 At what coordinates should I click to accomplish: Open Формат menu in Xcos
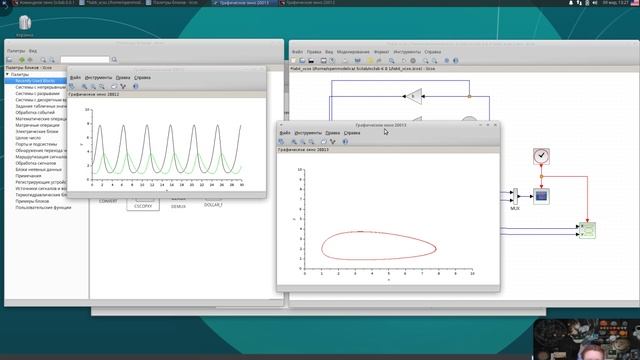pos(382,52)
